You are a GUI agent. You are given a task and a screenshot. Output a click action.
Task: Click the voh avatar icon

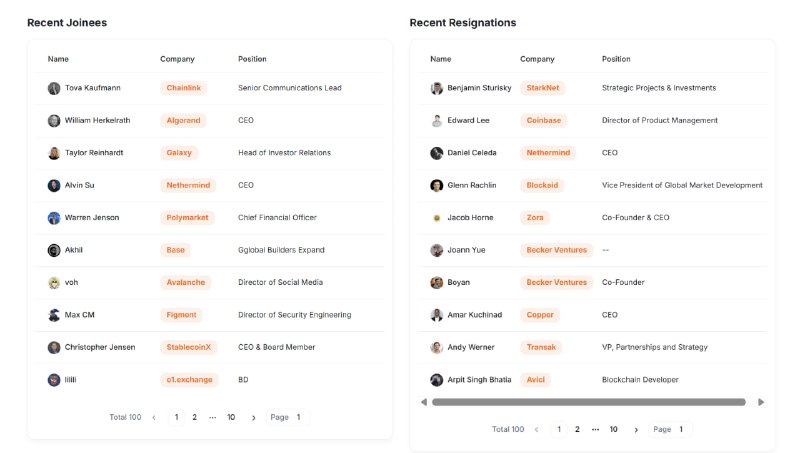(54, 283)
